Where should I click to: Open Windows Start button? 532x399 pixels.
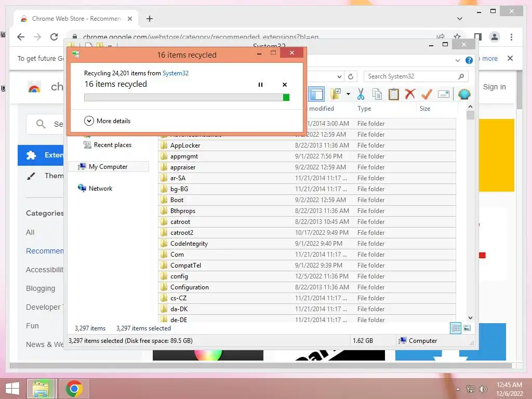12,389
